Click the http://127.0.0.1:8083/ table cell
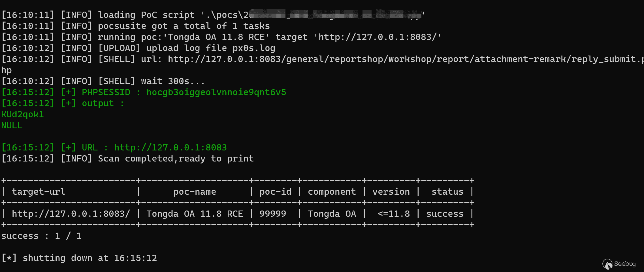This screenshot has height=272, width=644. click(x=71, y=214)
